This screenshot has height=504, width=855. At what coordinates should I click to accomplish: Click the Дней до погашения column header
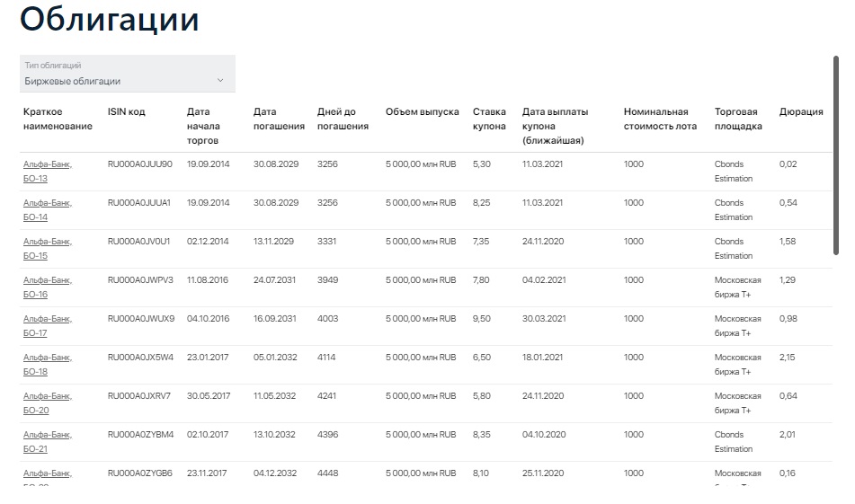pos(343,119)
